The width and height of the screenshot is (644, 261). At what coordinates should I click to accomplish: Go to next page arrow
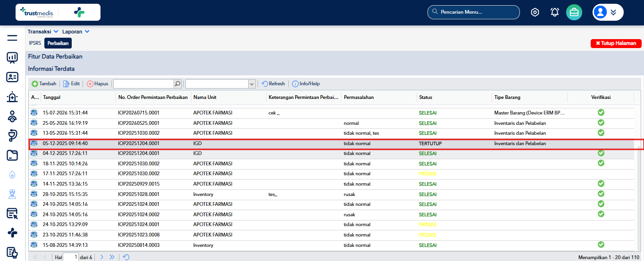[x=101, y=257]
